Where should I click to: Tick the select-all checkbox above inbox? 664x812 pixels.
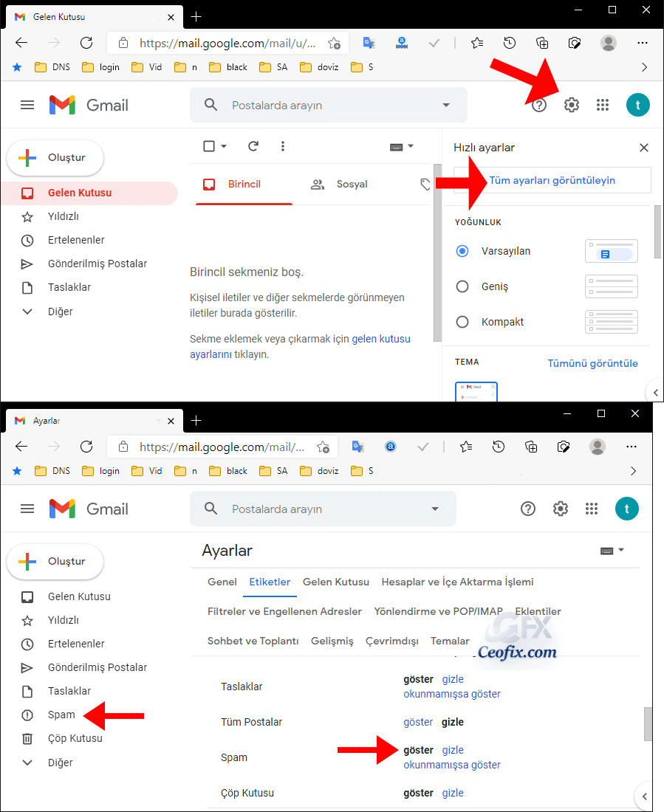[209, 147]
